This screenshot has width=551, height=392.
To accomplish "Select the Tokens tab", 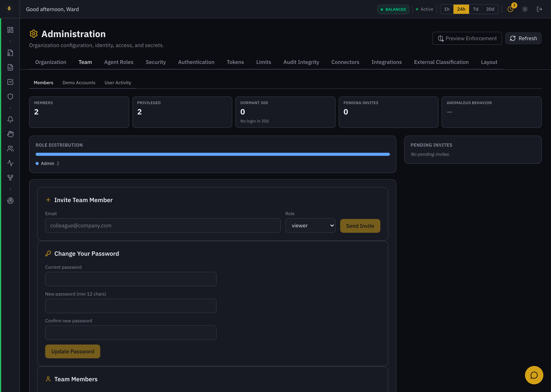I will click(235, 62).
